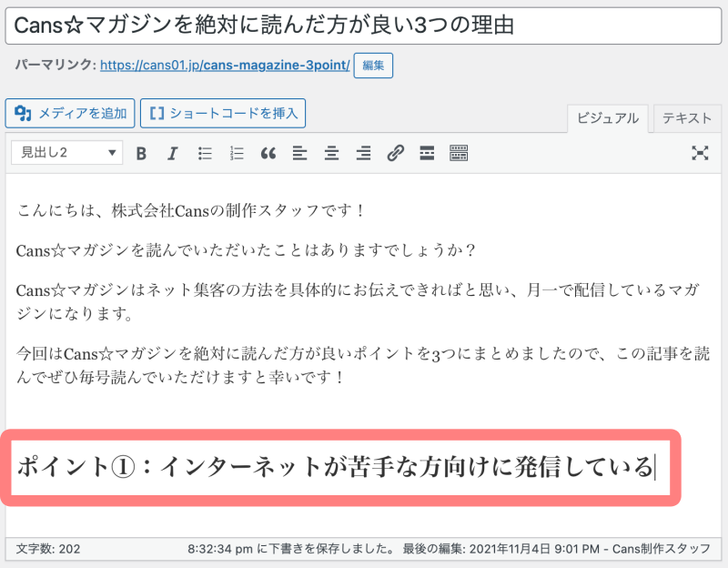Insert the Read More tag
This screenshot has height=568, width=728.
coord(426,153)
